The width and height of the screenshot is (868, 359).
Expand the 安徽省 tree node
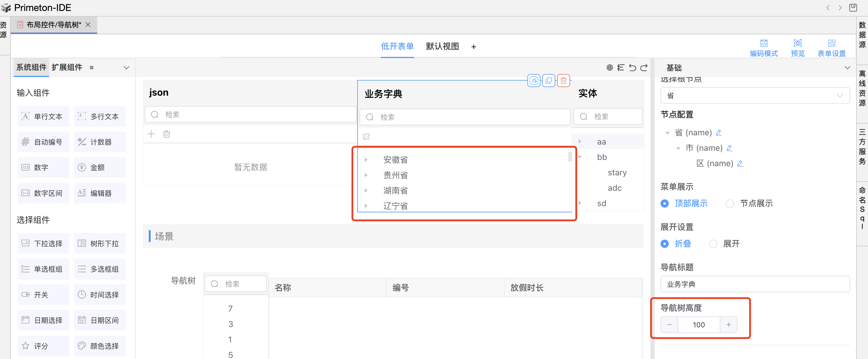[366, 160]
